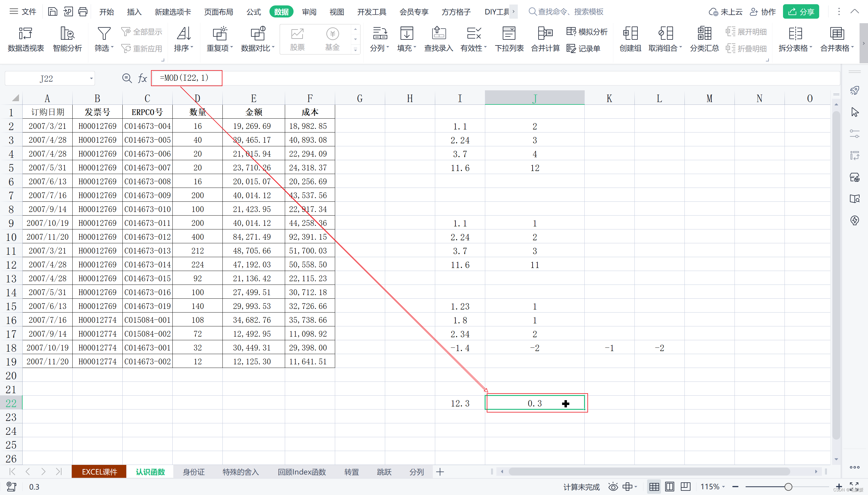Click the print icon in title bar
868x495 pixels.
83,11
